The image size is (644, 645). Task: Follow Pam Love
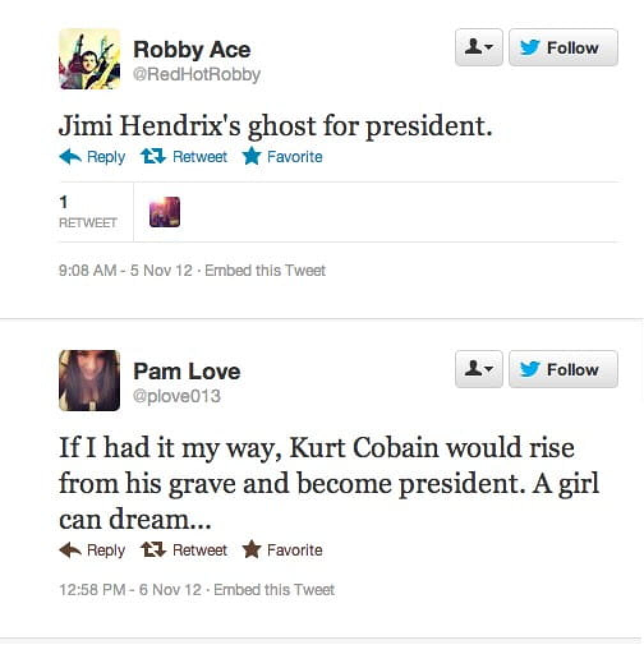pyautogui.click(x=563, y=369)
